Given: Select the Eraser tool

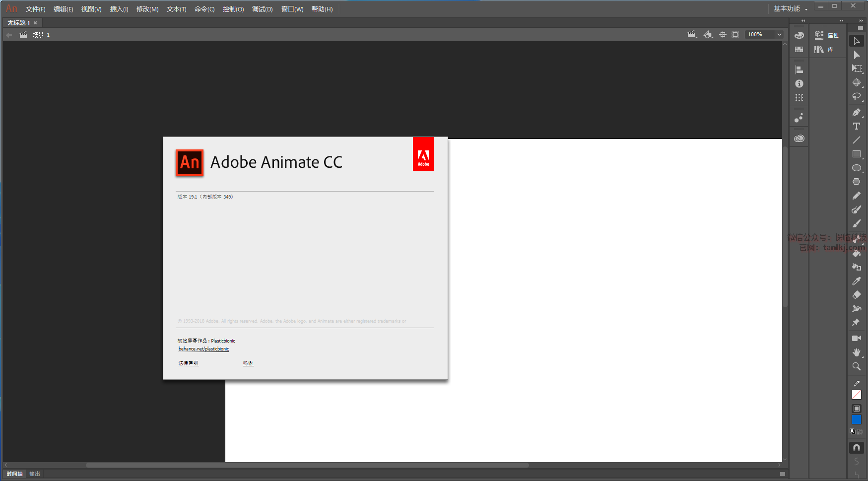Looking at the screenshot, I should (857, 295).
